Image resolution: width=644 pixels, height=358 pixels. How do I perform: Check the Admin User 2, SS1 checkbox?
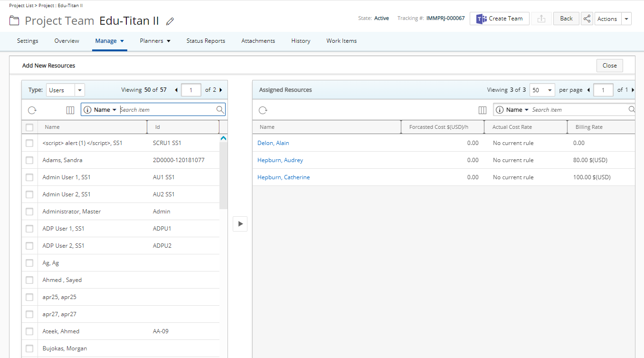[x=29, y=194]
